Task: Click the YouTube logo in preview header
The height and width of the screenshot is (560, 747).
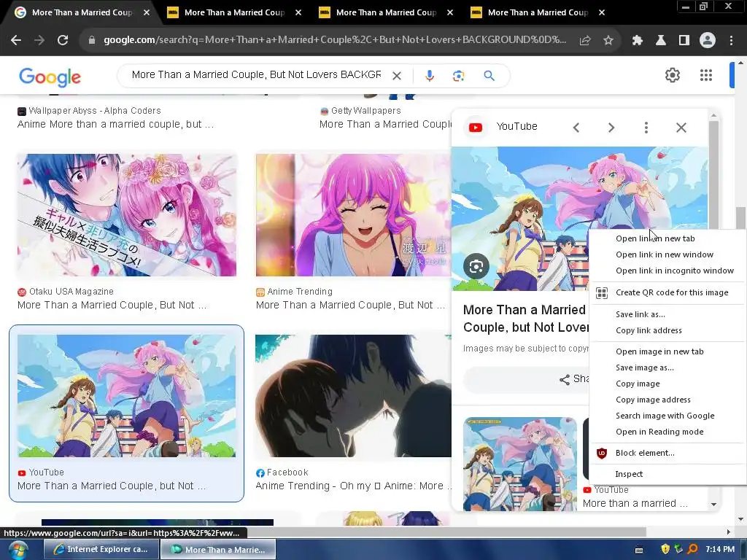Action: 476,127
